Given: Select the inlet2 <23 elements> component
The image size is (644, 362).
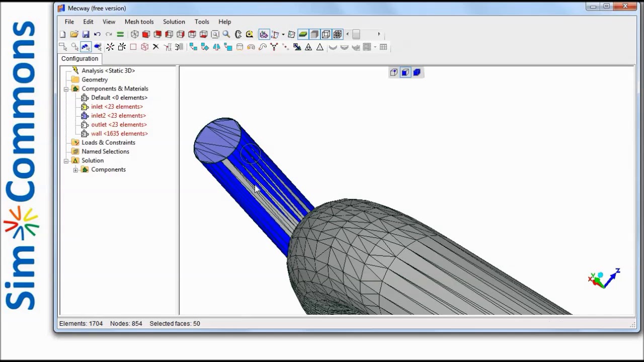Looking at the screenshot, I should point(118,116).
